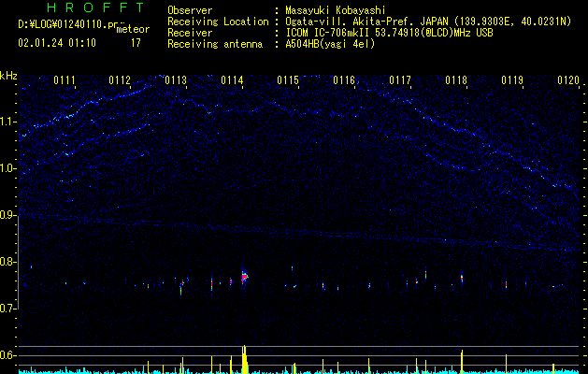The width and height of the screenshot is (588, 374).
Task: Click the 0111 time marker
Action: click(65, 80)
